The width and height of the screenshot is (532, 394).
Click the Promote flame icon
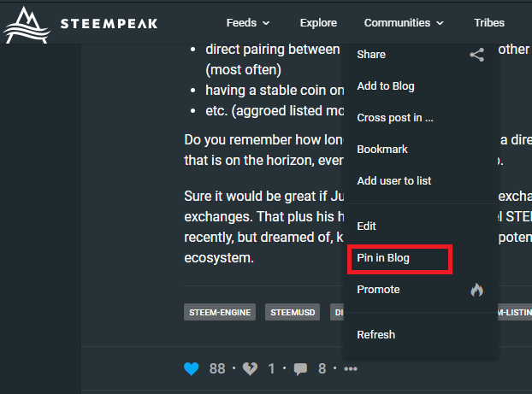tap(476, 290)
